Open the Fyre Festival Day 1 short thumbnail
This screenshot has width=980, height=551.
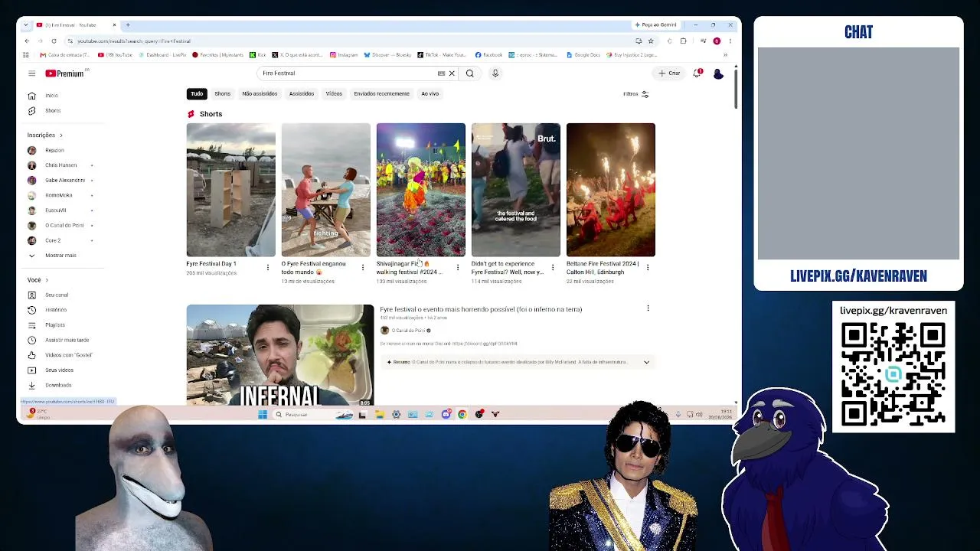(230, 190)
